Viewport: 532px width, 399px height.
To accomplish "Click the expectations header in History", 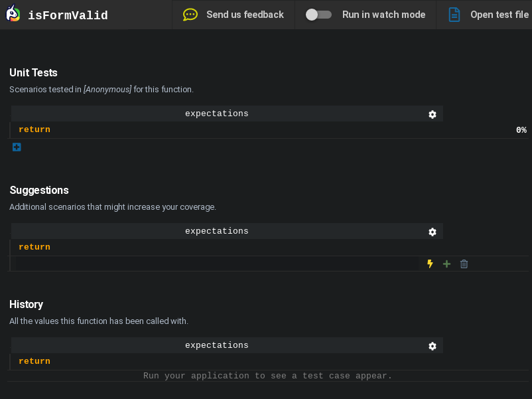I will (217, 345).
